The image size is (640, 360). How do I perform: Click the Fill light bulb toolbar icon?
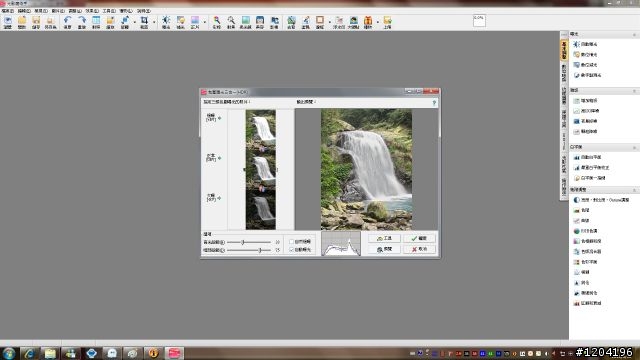click(x=180, y=22)
